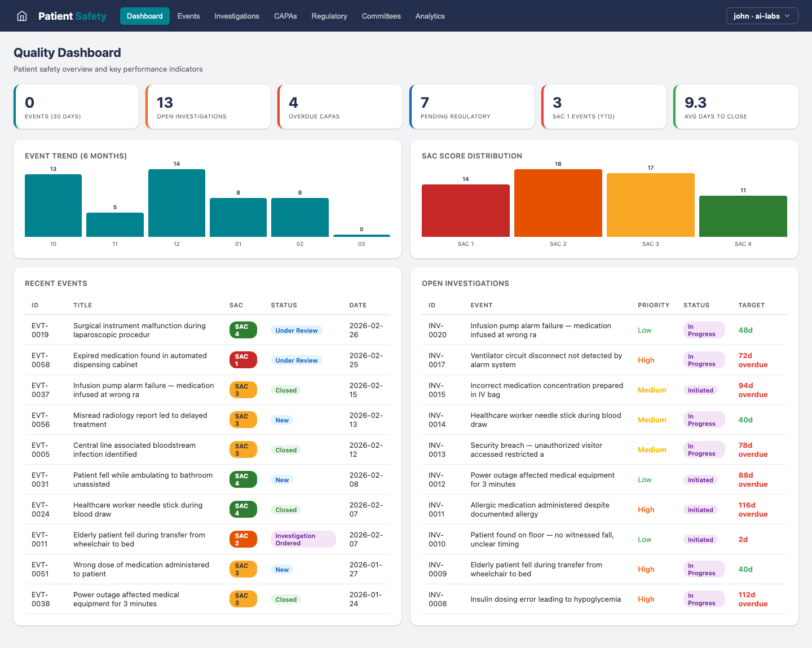Click the Overdue CAPAs summary card
The image size is (812, 648).
coord(340,107)
